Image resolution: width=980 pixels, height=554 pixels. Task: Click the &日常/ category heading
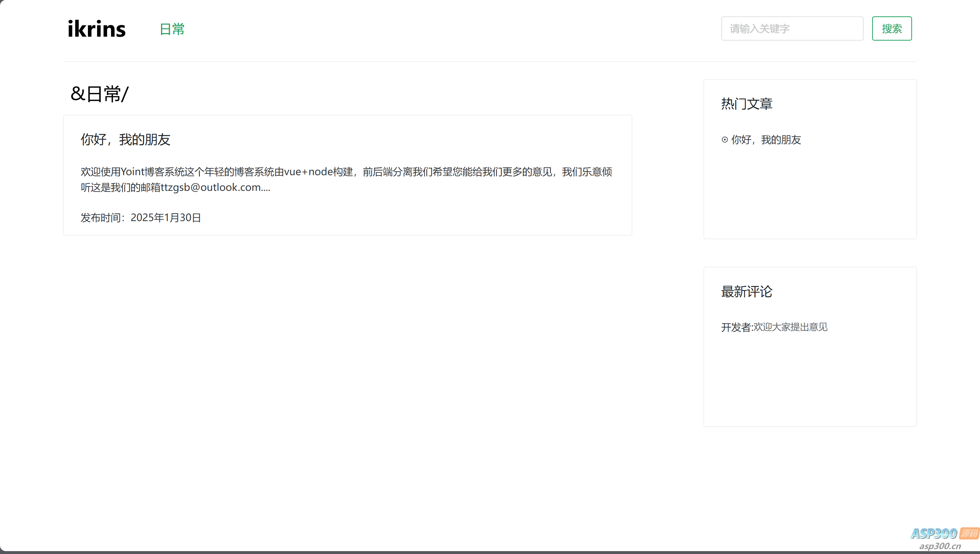(x=100, y=94)
